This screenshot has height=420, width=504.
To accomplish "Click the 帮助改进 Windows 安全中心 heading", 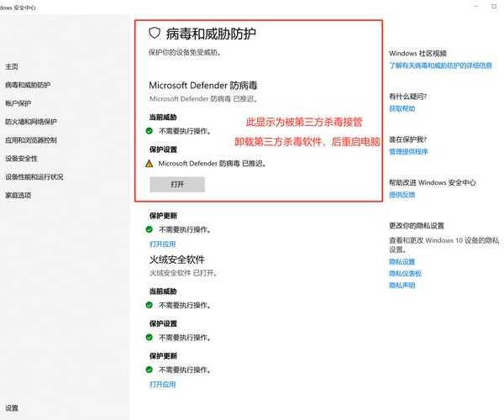I will point(433,182).
